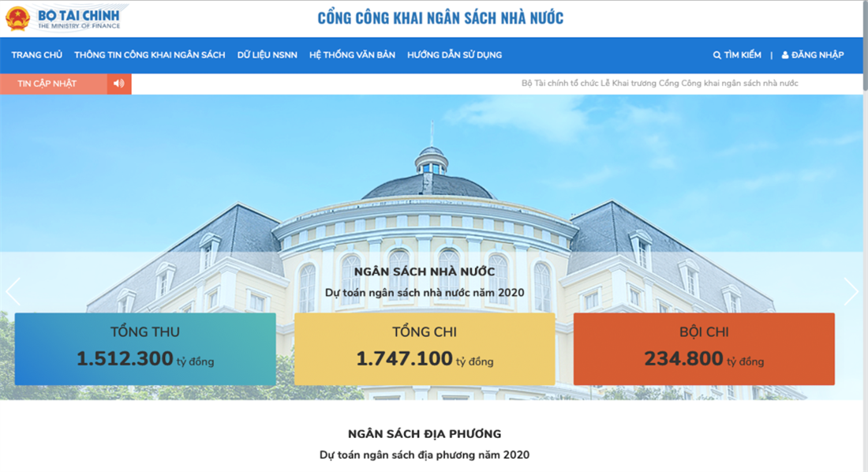This screenshot has width=868, height=472.
Task: Click the search magnifier icon
Action: click(x=716, y=54)
